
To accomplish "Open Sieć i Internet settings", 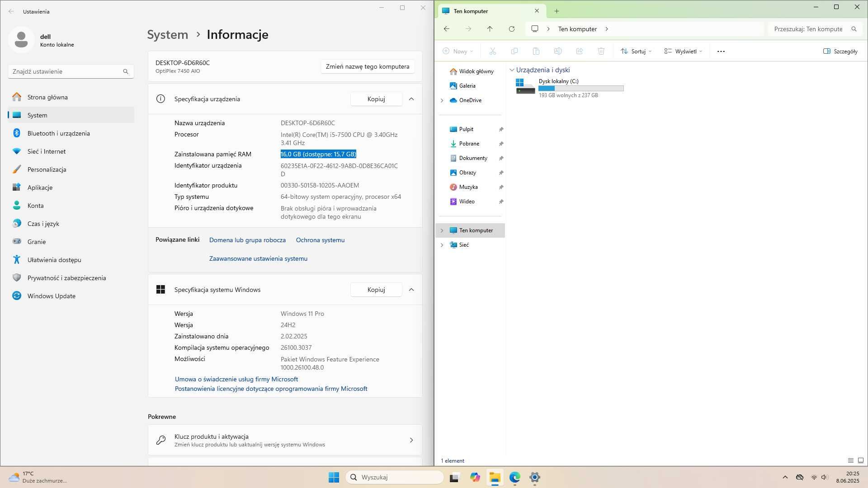I will coord(71,151).
